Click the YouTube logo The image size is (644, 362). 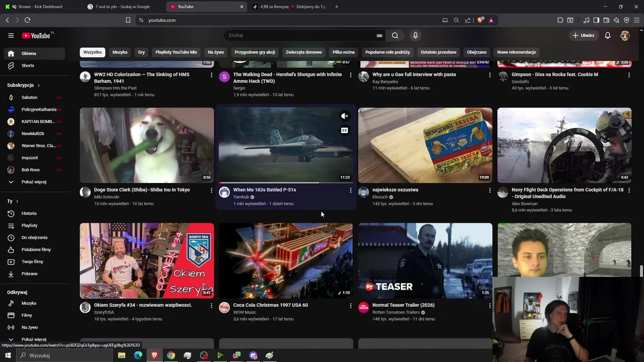pyautogui.click(x=36, y=36)
